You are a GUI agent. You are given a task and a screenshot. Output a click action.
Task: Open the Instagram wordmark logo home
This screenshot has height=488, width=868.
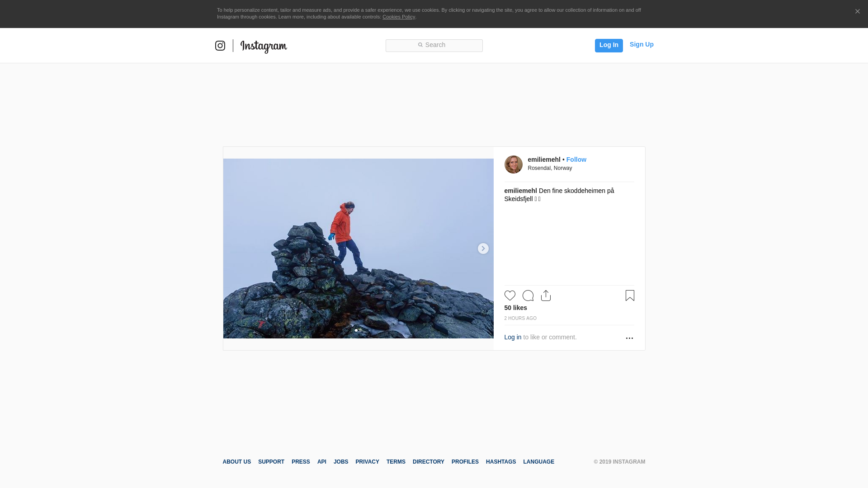[264, 47]
